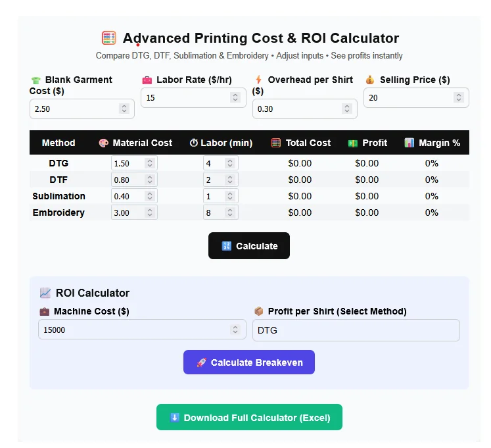Open the Profit per Shirt method dropdown
This screenshot has height=448, width=491.
tap(356, 330)
